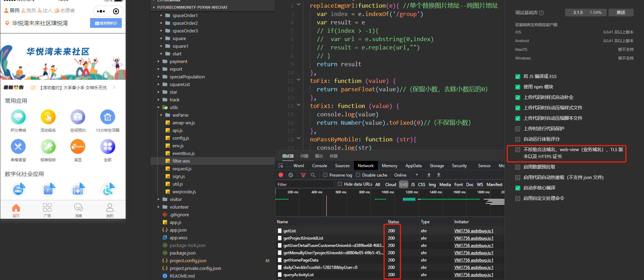Select the XHR request type filter
644x280 pixels.
coord(404,185)
